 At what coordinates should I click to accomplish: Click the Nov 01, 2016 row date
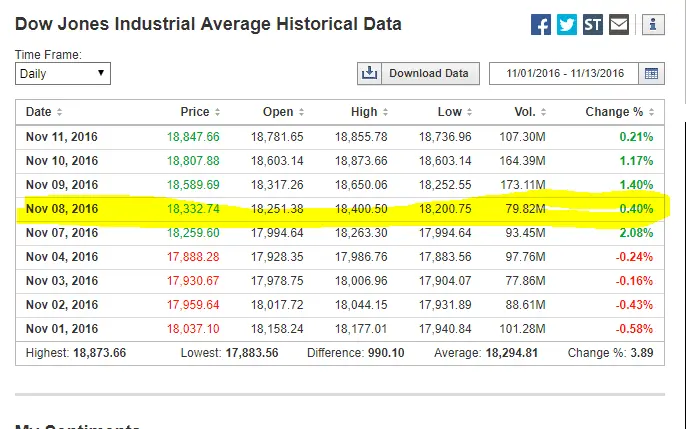(62, 329)
